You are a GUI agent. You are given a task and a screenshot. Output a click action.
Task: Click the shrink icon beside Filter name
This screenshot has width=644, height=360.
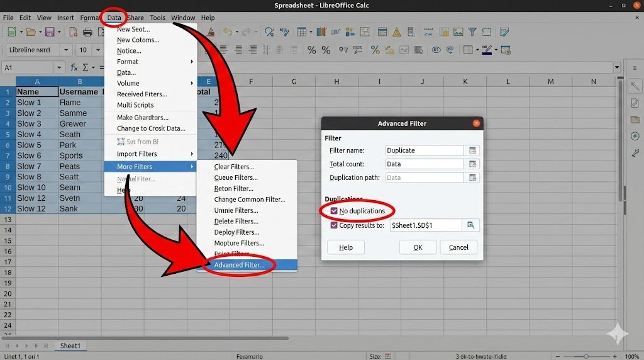(x=472, y=150)
